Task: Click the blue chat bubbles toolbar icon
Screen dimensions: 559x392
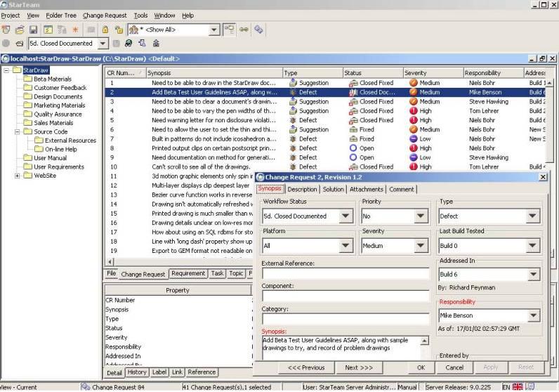Action: (x=258, y=30)
